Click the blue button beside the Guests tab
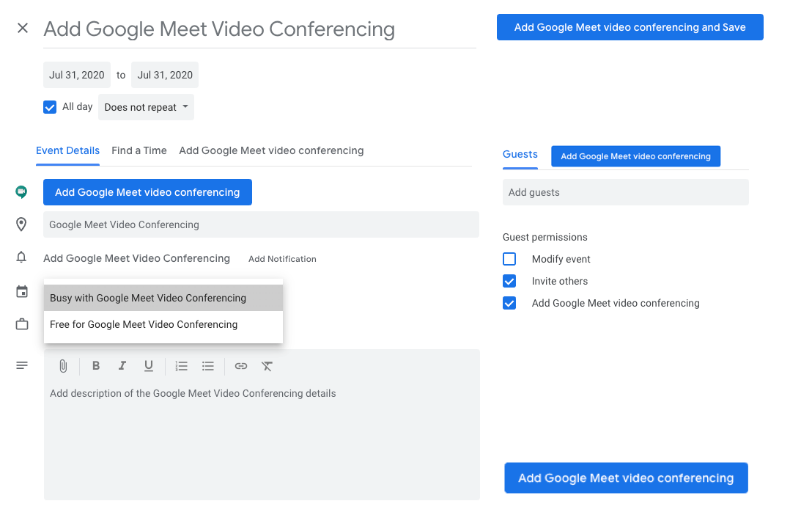The width and height of the screenshot is (812, 523). pyautogui.click(x=636, y=156)
